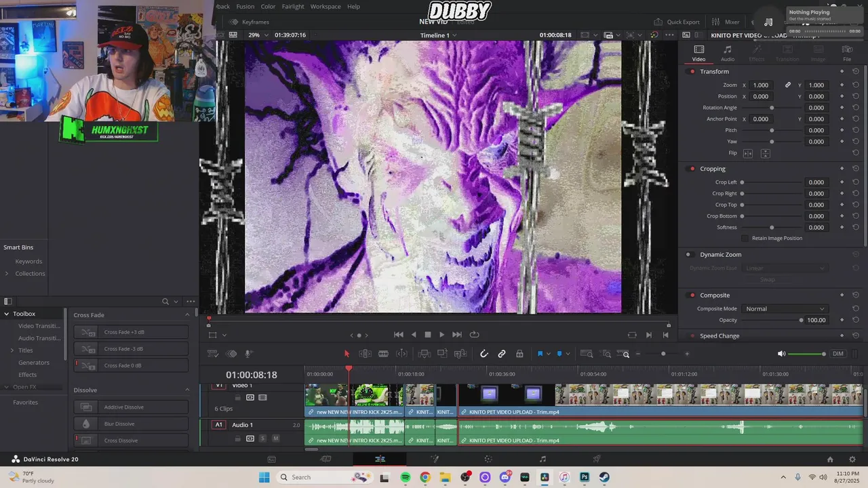This screenshot has width=868, height=488.
Task: Add keyframe for Zoom parameter
Action: [842, 85]
